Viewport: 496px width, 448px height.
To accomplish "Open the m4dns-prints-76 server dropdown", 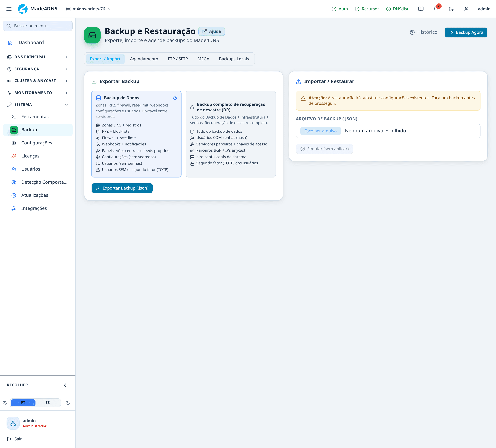I will (88, 9).
